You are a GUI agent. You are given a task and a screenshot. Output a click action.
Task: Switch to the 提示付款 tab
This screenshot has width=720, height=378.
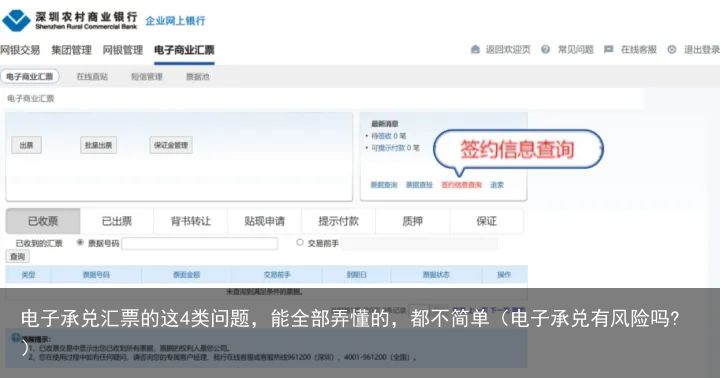pyautogui.click(x=338, y=221)
